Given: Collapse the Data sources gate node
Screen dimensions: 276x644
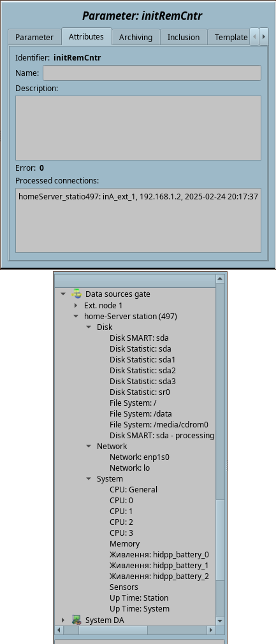Looking at the screenshot, I should 63,294.
